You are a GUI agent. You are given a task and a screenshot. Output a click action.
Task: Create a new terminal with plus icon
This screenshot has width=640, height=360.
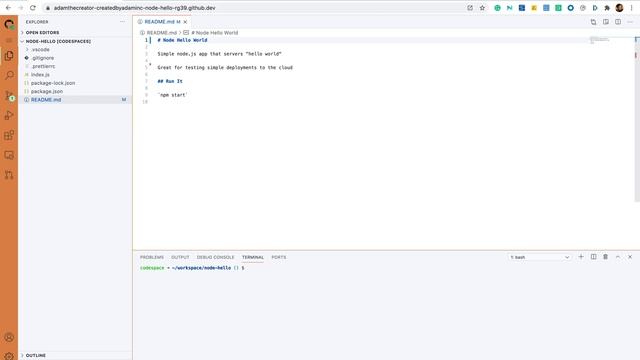(581, 257)
